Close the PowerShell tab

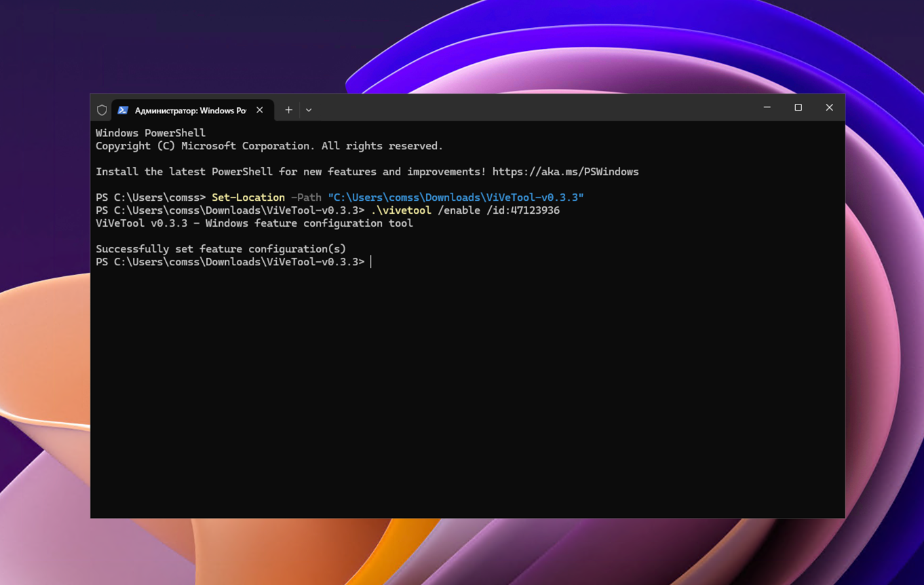point(260,110)
